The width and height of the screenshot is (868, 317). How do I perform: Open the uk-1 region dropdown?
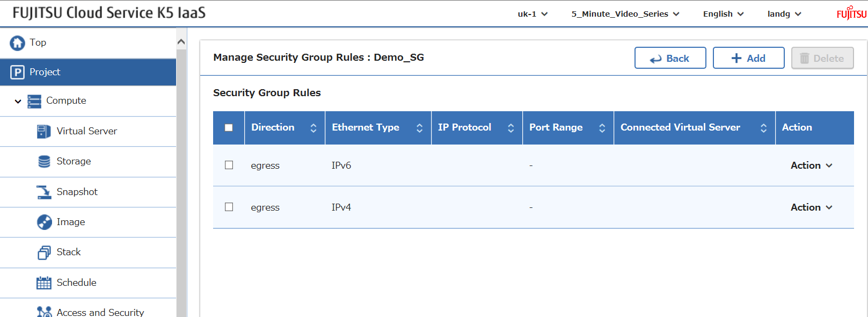click(x=533, y=14)
